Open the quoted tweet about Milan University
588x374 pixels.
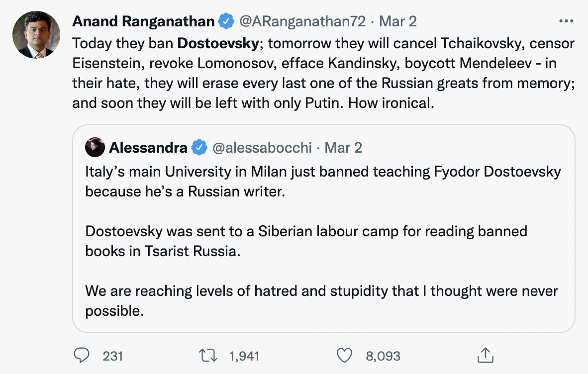[323, 231]
